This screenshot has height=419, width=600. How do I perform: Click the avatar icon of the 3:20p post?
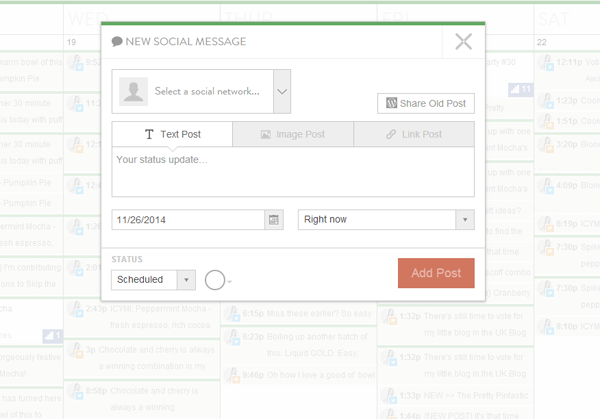point(546,145)
